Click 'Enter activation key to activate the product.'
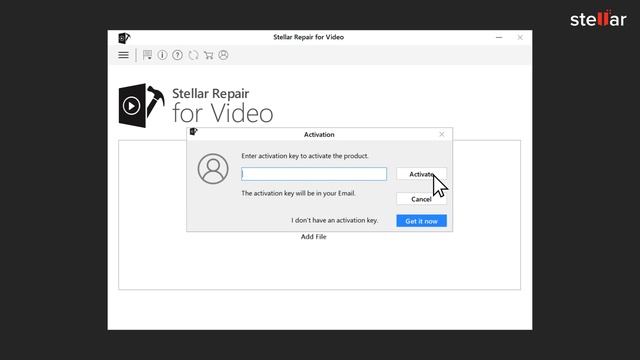The image size is (640, 360). [x=305, y=156]
